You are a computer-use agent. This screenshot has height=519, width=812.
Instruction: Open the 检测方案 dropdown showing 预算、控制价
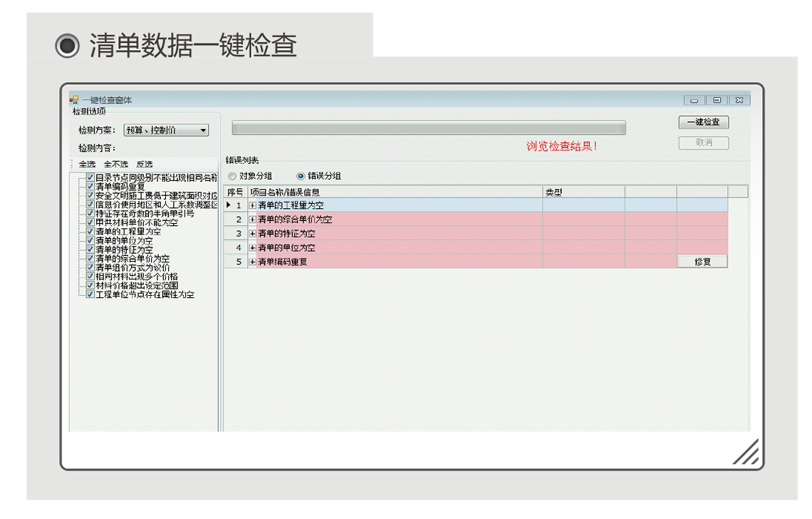[x=166, y=130]
